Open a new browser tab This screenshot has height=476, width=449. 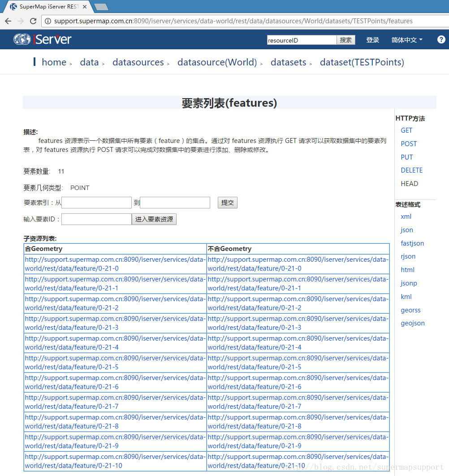point(101,7)
